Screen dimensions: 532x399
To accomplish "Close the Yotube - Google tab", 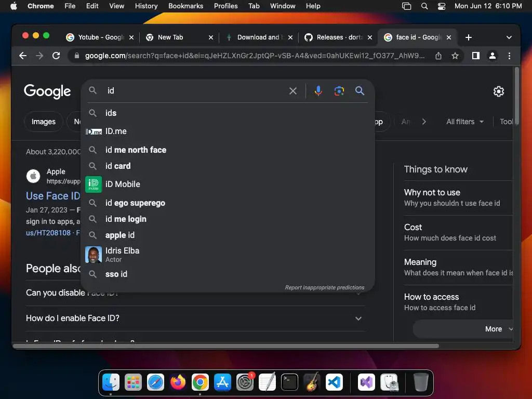I will (x=131, y=37).
